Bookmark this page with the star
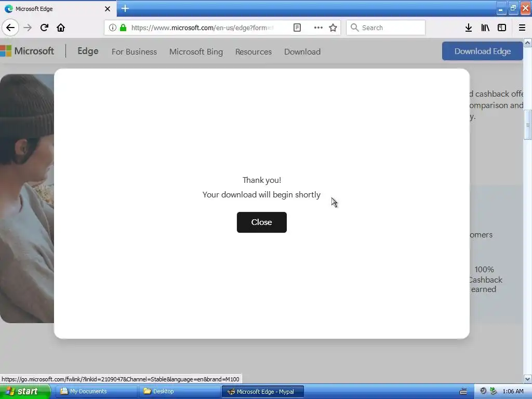 [x=333, y=28]
